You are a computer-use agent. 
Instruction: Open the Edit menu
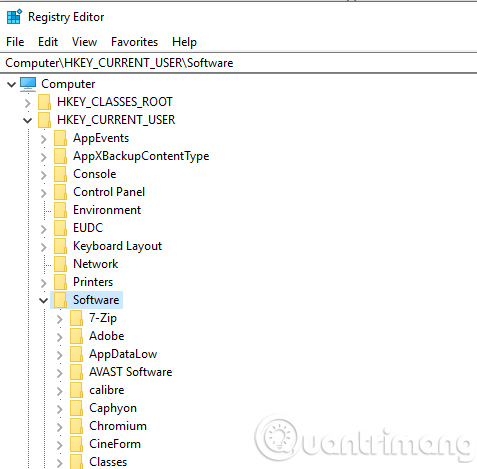click(48, 42)
